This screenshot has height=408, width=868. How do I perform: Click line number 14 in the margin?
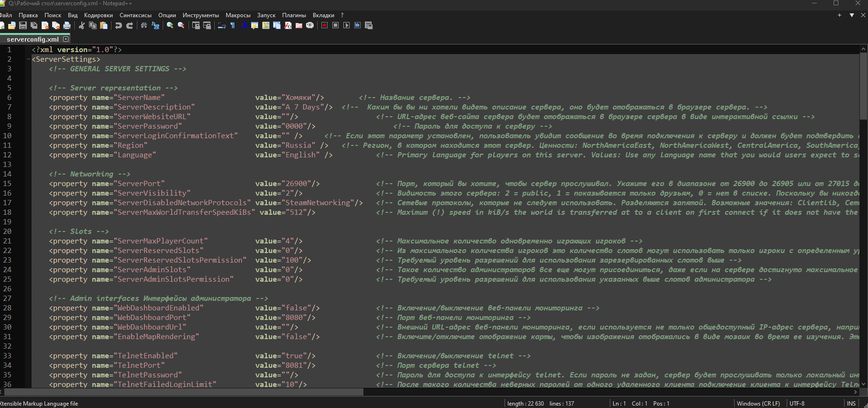(x=7, y=174)
